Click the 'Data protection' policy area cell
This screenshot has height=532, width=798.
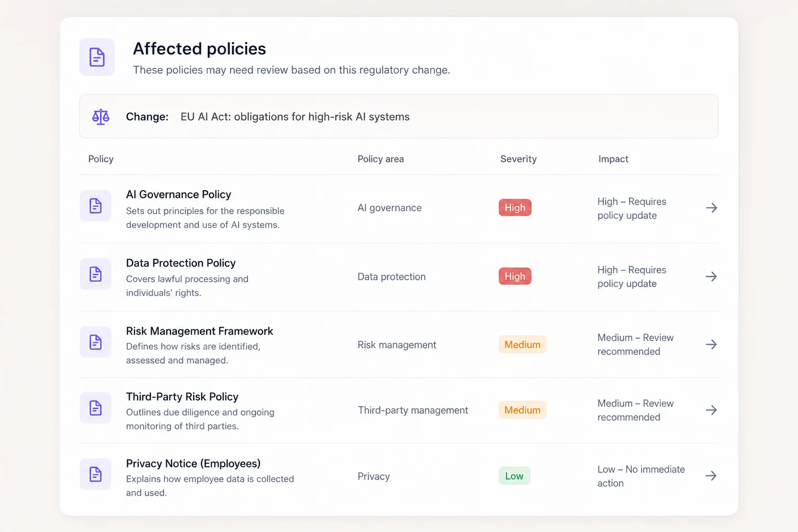click(392, 277)
